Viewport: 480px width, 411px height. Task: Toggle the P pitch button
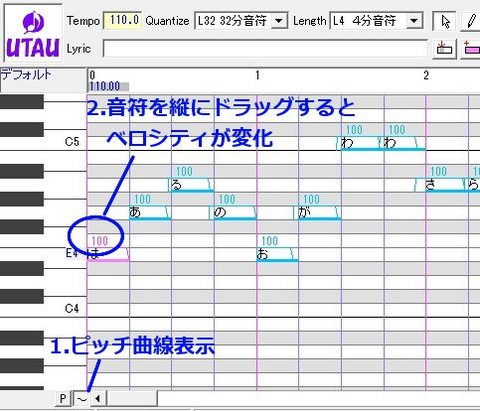click(x=63, y=398)
